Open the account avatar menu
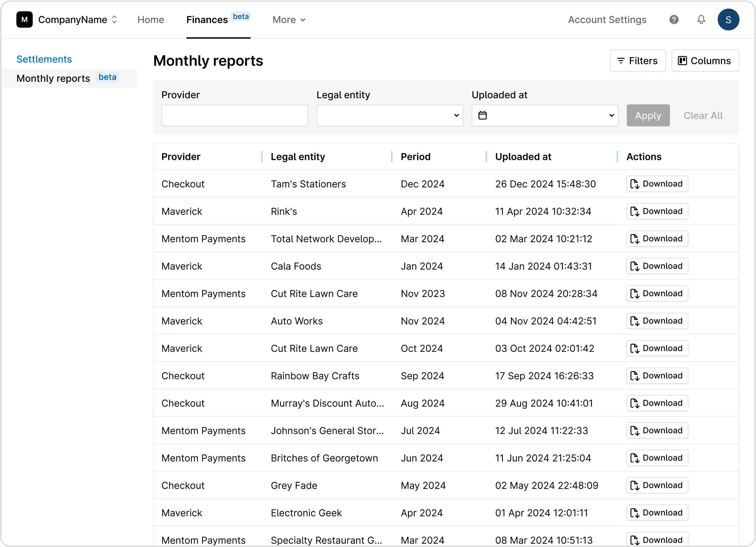The width and height of the screenshot is (756, 547). 729,20
